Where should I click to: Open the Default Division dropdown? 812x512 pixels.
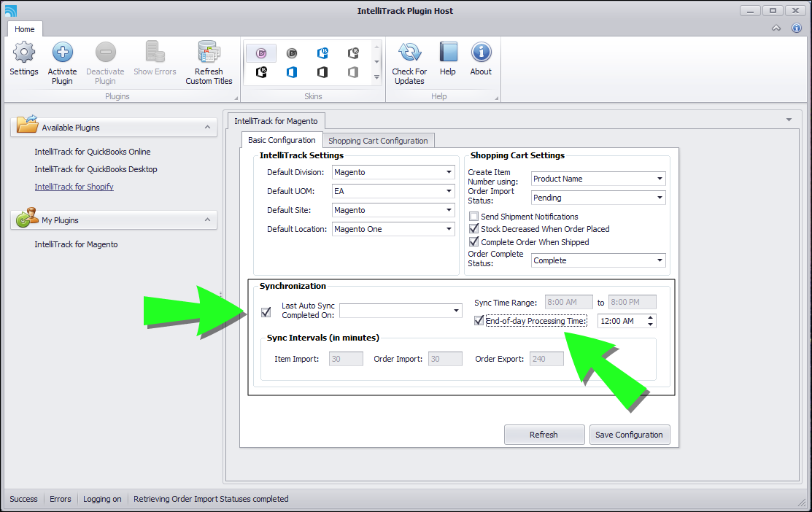(x=449, y=172)
